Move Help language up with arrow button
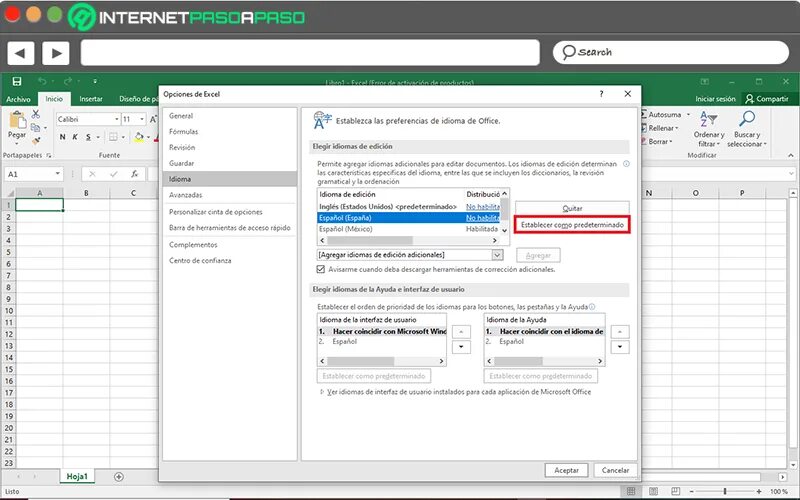 point(620,332)
